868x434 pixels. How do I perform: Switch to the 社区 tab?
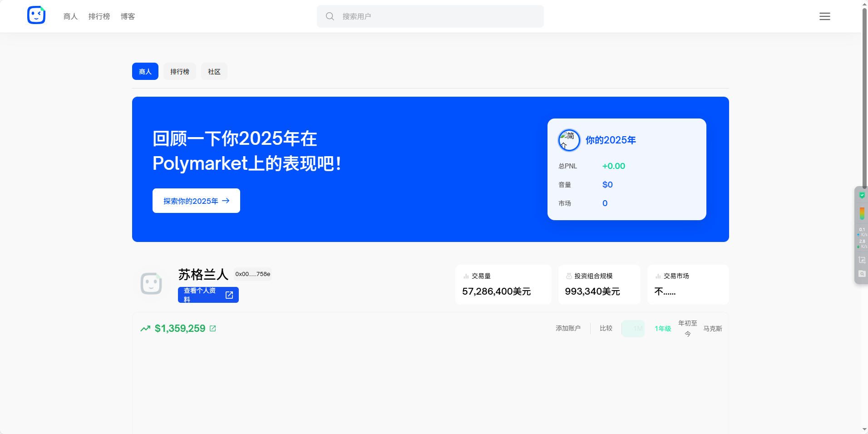click(x=214, y=71)
